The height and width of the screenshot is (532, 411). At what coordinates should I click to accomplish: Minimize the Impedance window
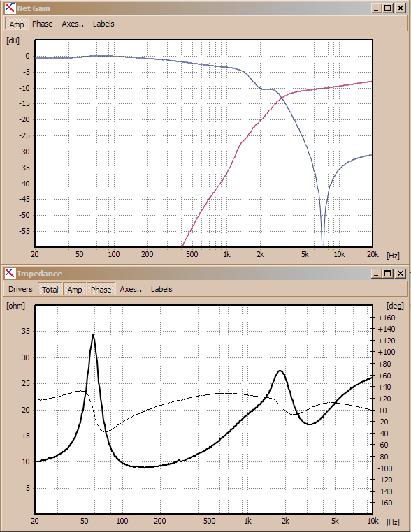(x=375, y=274)
